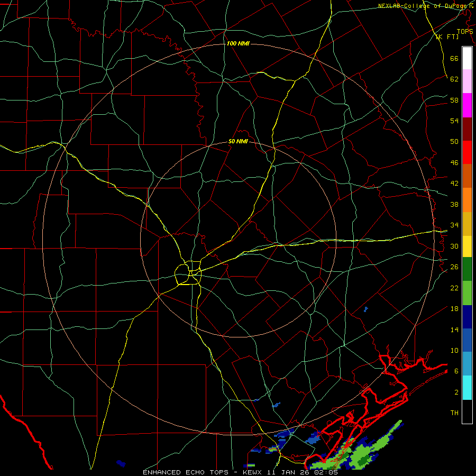
Task: Click the "KEWX" station identifier
Action: (252, 472)
